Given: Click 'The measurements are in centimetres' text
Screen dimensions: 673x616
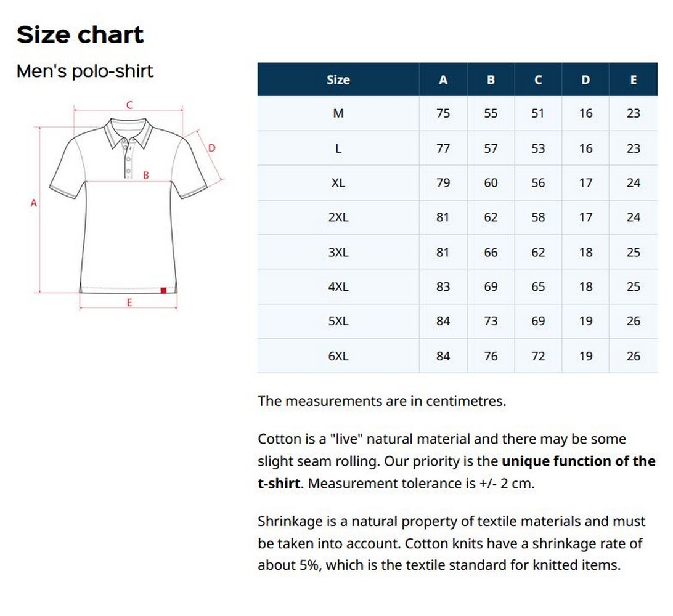Looking at the screenshot, I should coord(381,401).
